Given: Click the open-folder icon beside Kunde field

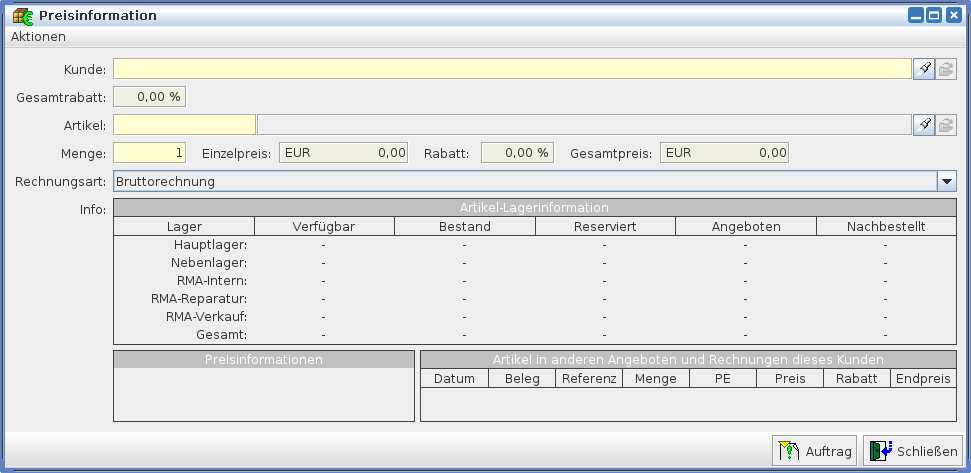Looking at the screenshot, I should coord(946,69).
